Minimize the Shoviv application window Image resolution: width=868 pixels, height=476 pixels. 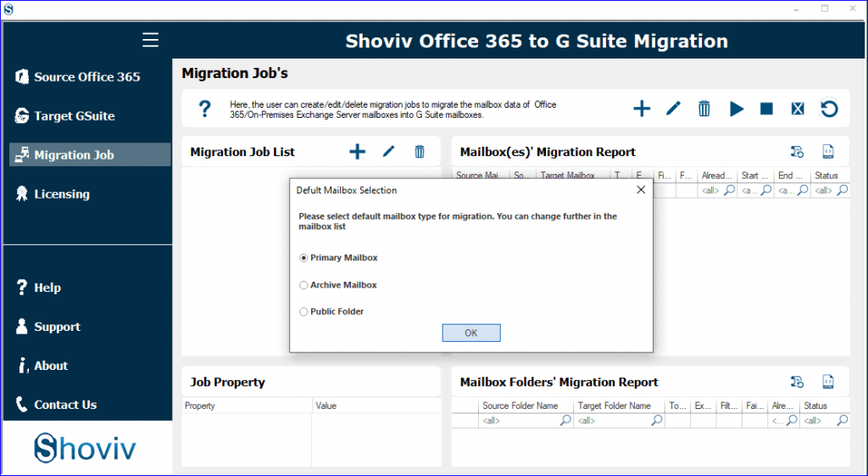796,8
